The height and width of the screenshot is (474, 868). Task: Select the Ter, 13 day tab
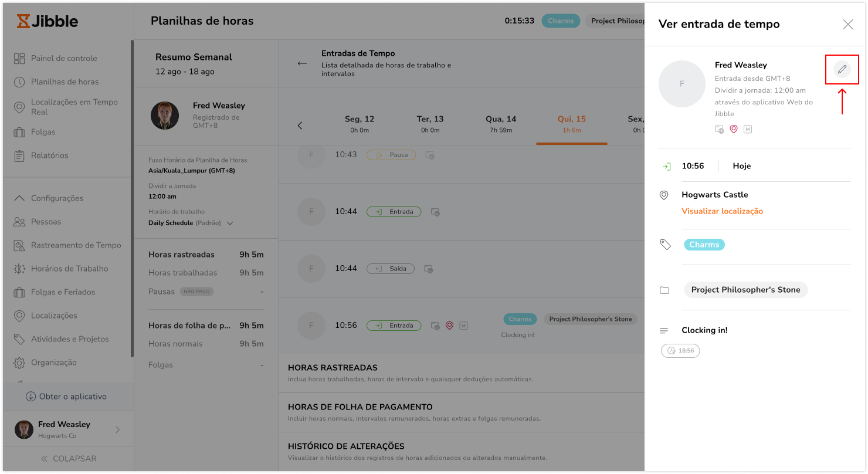pos(430,123)
